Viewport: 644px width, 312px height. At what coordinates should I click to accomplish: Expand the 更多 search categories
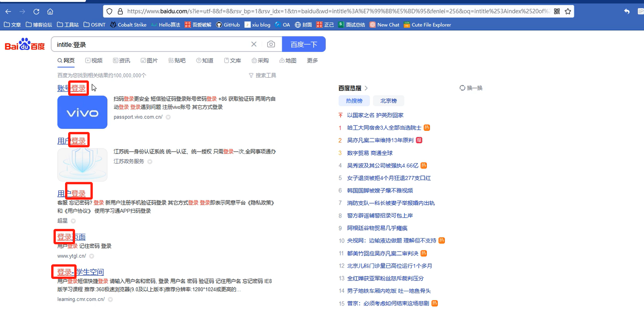pos(312,60)
